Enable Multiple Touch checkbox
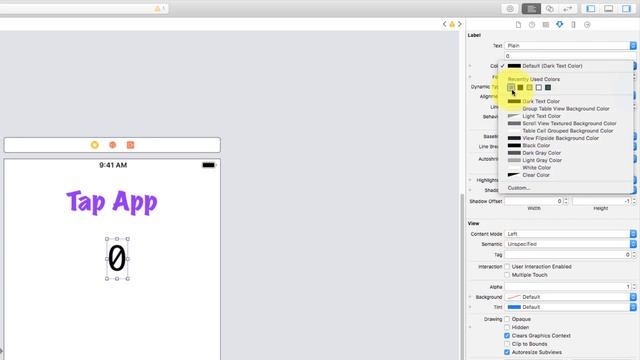The image size is (640, 360). 507,275
